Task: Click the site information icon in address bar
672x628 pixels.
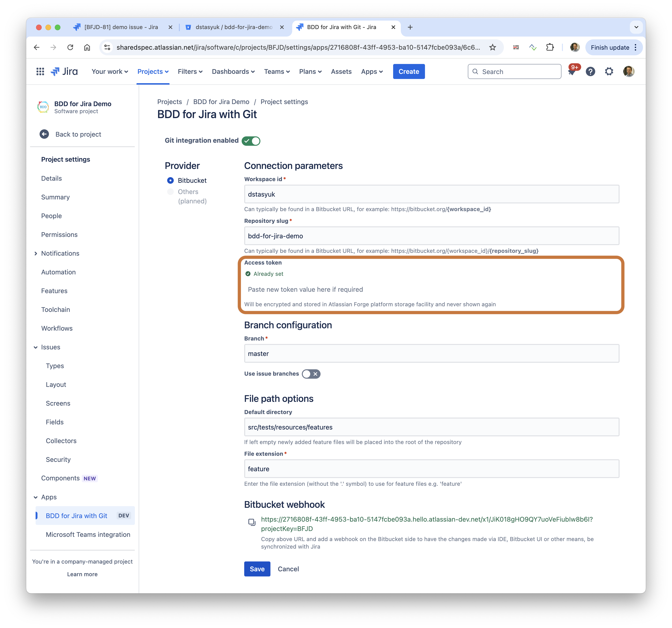Action: 107,47
